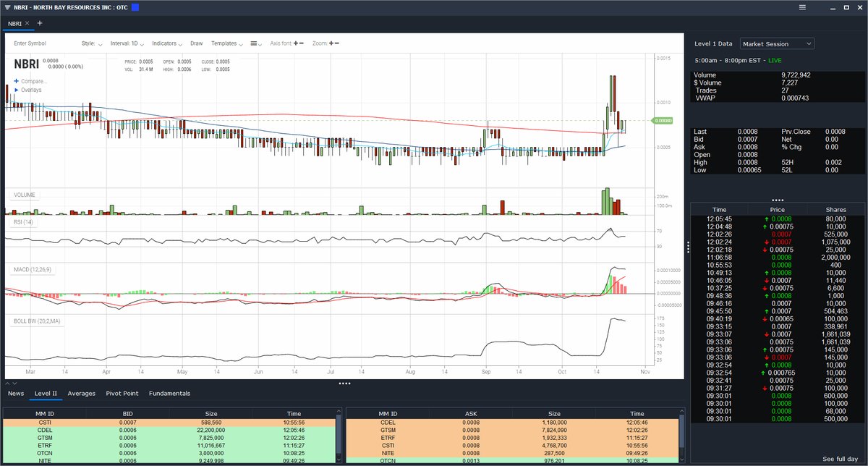868x466 pixels.
Task: Switch to the News tab
Action: coord(15,394)
